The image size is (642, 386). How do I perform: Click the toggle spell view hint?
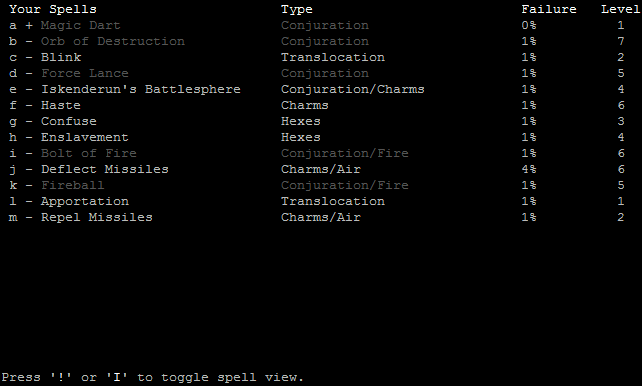153,377
